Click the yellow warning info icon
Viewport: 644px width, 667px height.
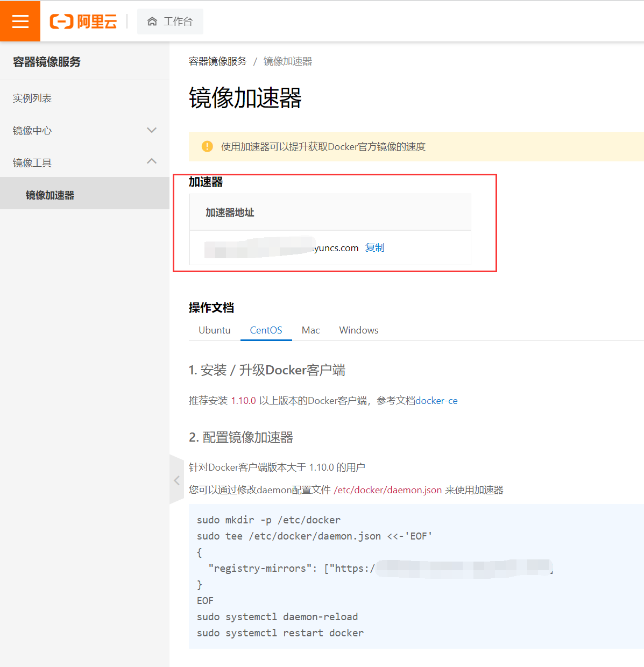point(207,146)
